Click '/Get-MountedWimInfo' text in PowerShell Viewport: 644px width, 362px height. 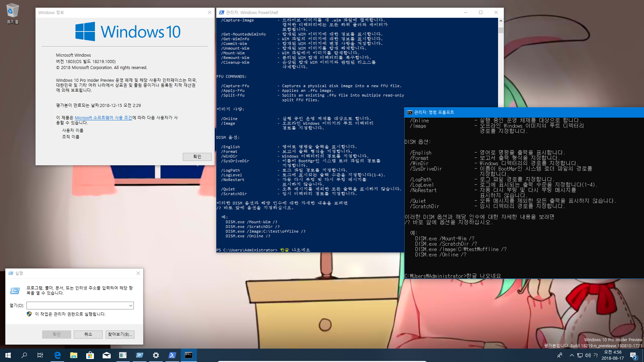(243, 34)
